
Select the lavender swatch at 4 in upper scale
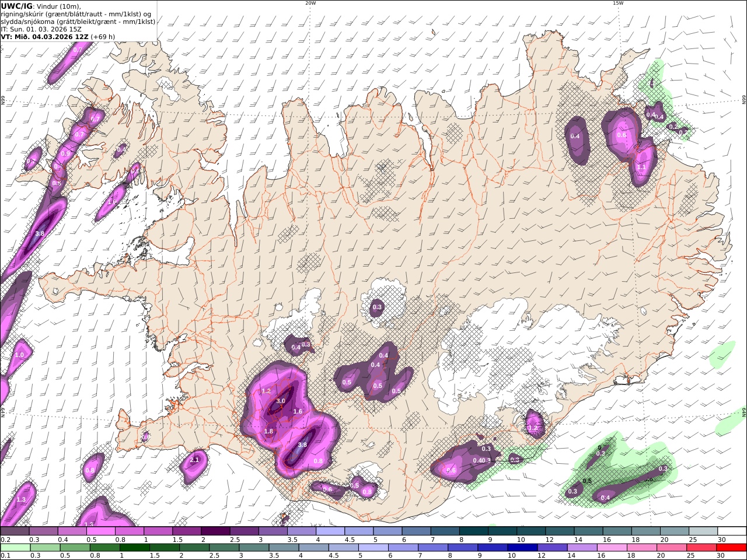(331, 531)
